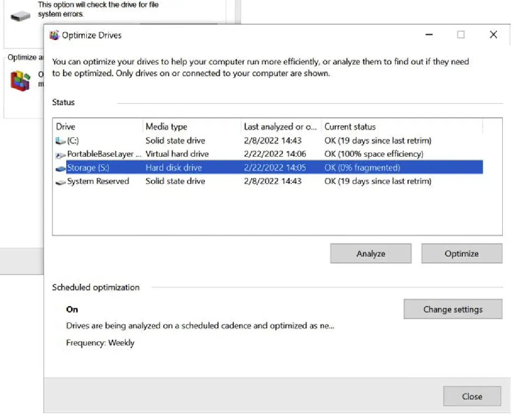
Task: Click the System Reserved drive icon
Action: tap(61, 182)
